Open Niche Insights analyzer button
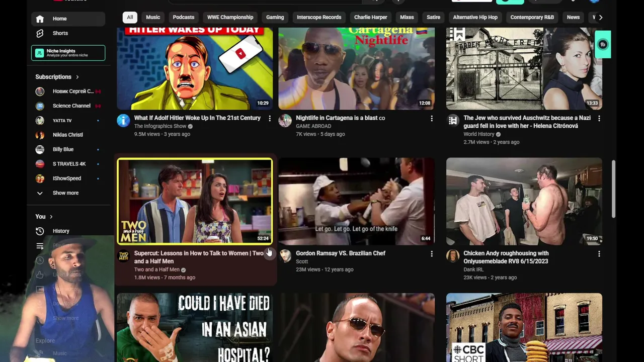The image size is (644, 362). tap(68, 53)
